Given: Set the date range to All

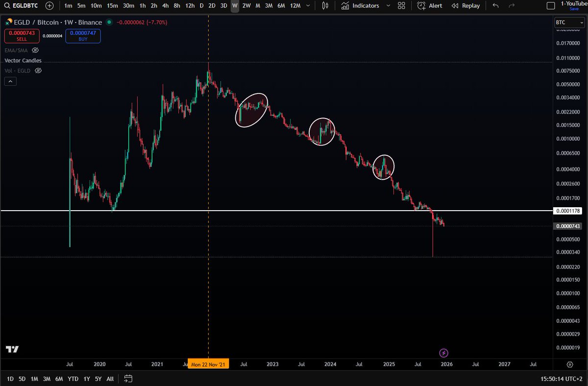Looking at the screenshot, I should pos(110,379).
